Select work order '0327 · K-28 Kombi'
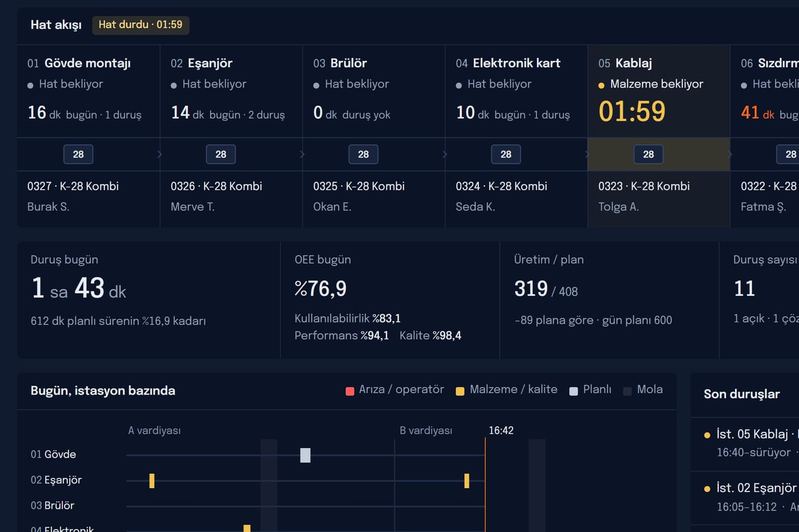This screenshot has height=532, width=799. [x=73, y=186]
